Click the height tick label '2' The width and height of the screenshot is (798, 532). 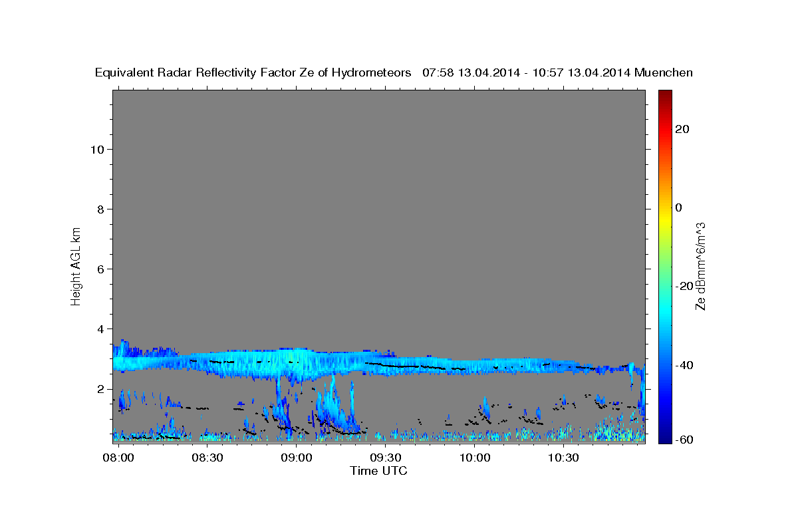pos(101,389)
